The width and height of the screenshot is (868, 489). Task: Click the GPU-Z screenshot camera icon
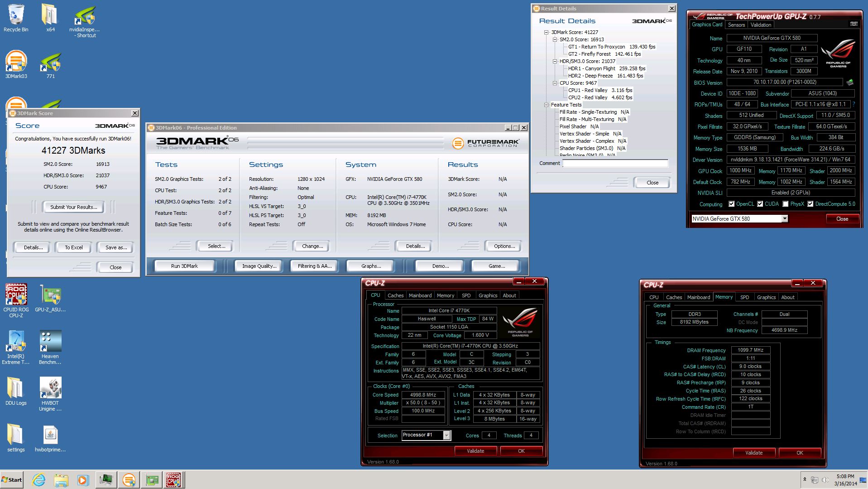(854, 24)
